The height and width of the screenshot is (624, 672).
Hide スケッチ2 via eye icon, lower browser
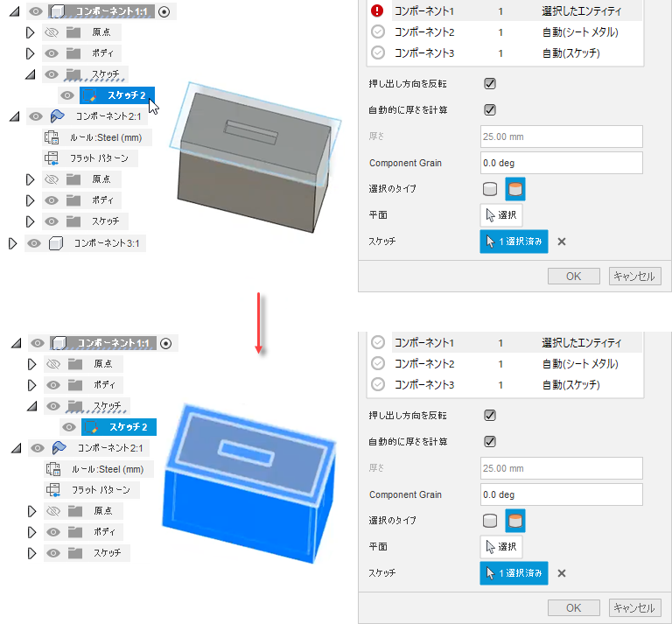pos(69,427)
